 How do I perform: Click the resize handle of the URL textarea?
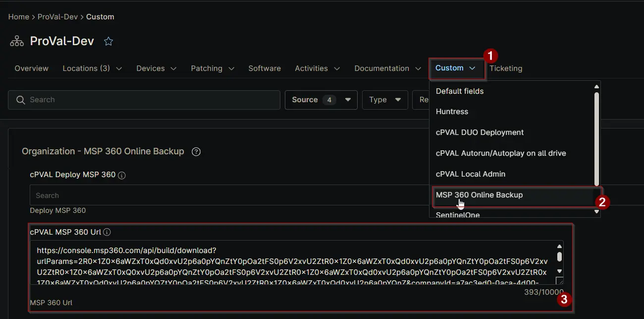tap(559, 281)
